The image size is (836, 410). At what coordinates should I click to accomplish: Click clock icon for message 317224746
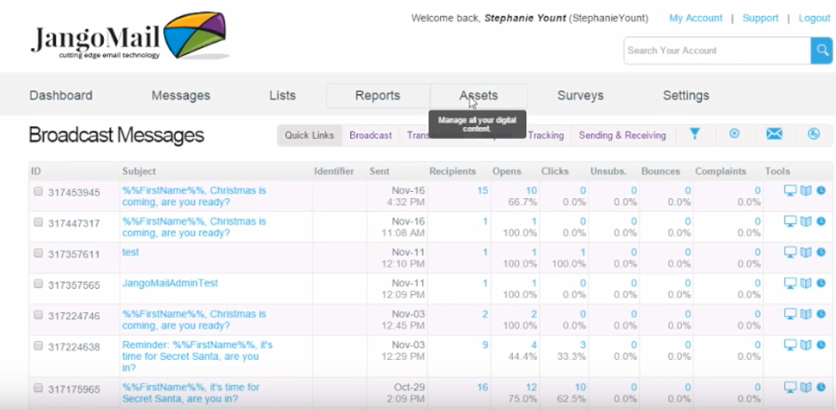[821, 314]
